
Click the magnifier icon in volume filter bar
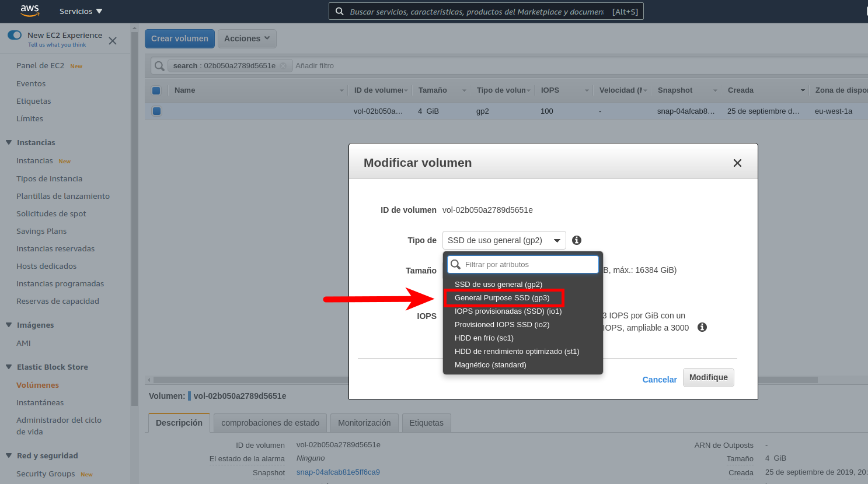click(159, 66)
